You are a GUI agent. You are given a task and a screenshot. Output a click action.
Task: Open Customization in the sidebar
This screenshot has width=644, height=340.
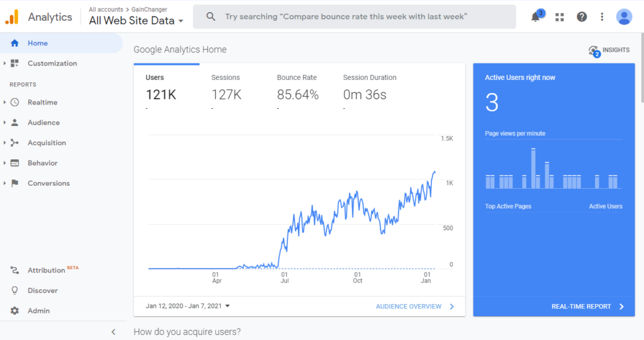pyautogui.click(x=52, y=64)
